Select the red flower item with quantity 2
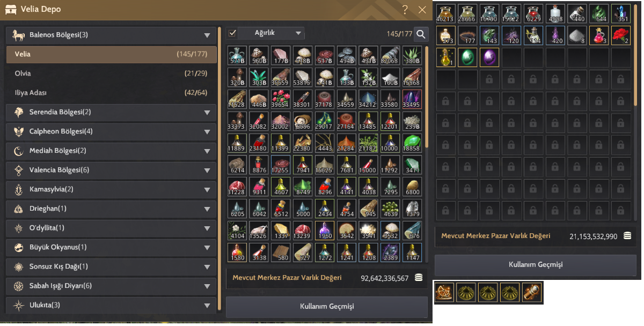 coord(621,35)
